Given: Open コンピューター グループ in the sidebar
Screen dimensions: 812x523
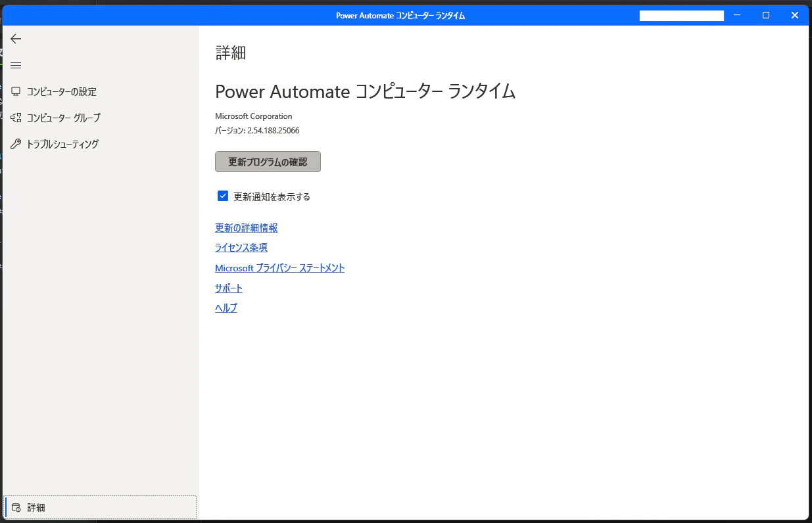Looking at the screenshot, I should pos(100,118).
